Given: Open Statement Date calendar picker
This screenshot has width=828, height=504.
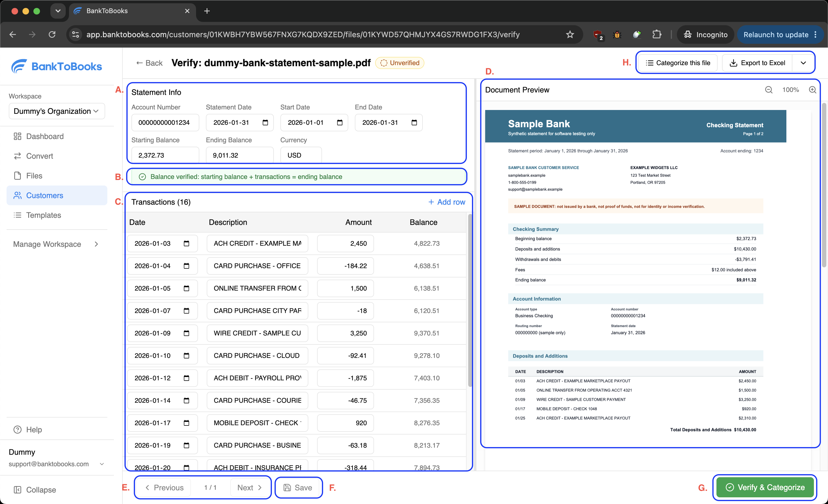Looking at the screenshot, I should 266,123.
